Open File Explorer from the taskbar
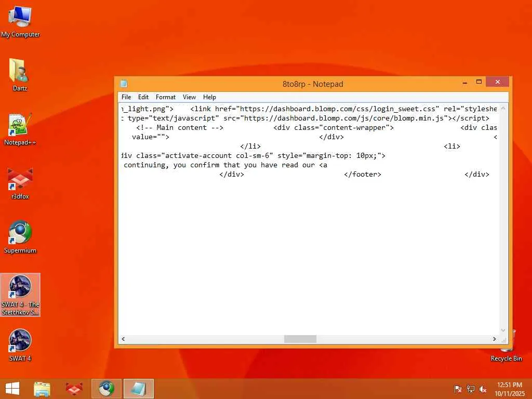Viewport: 532px width, 399px height. [42, 389]
